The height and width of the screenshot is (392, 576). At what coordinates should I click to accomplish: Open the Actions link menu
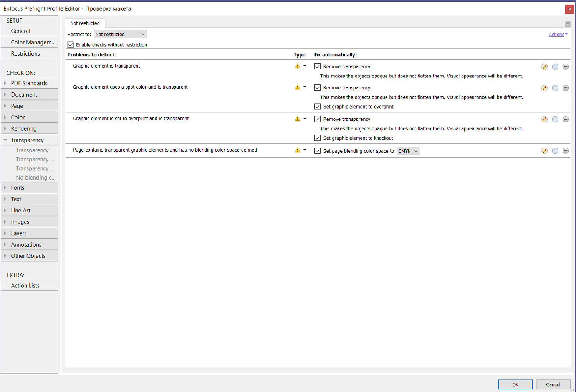(558, 35)
